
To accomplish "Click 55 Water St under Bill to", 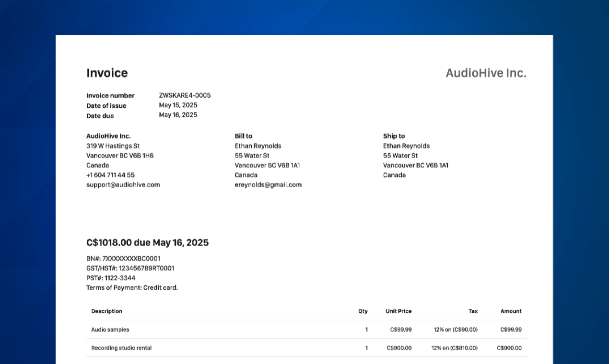I will tap(252, 156).
